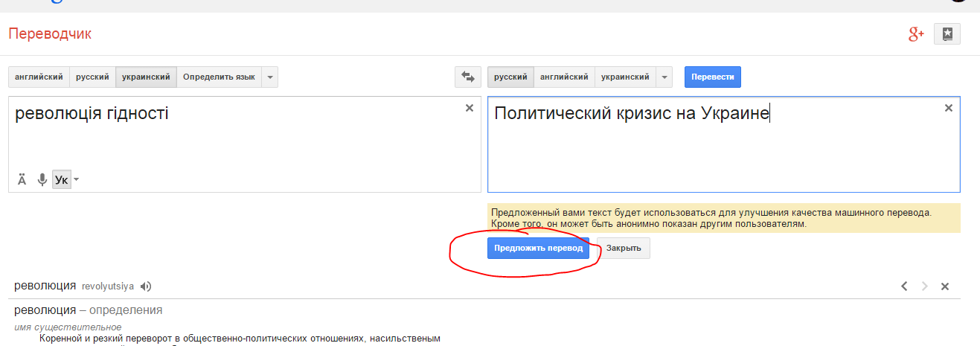The width and height of the screenshot is (980, 346).
Task: Open the special characters Ä tool
Action: [x=22, y=179]
